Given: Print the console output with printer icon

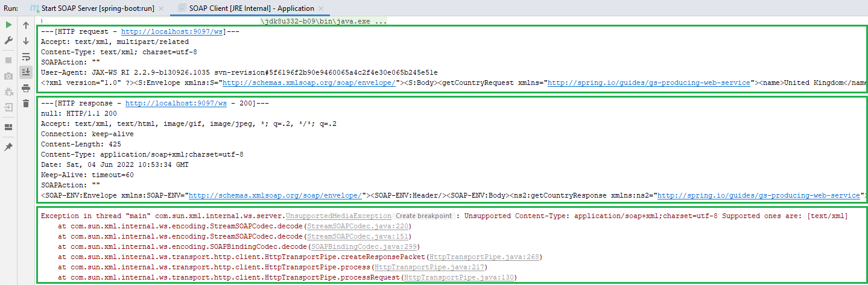Looking at the screenshot, I should [x=26, y=88].
